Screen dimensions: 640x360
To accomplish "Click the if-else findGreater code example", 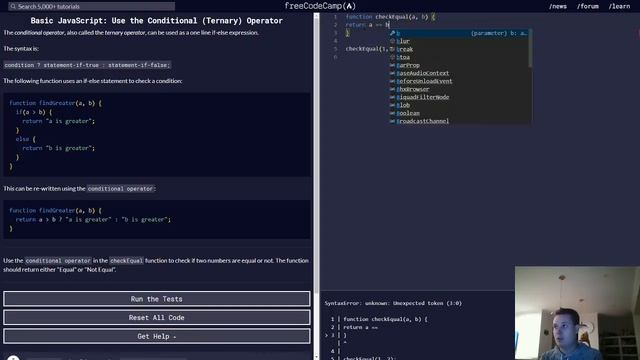I will 157,135.
